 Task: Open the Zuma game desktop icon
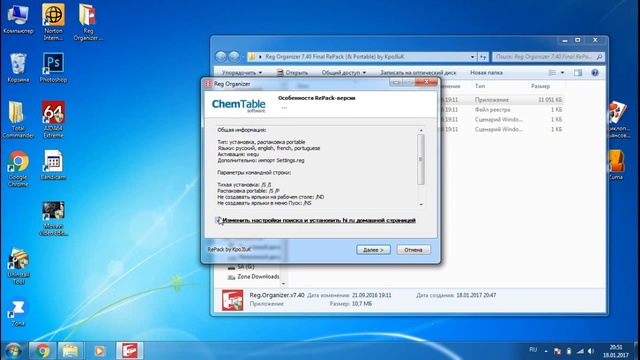pos(616,165)
